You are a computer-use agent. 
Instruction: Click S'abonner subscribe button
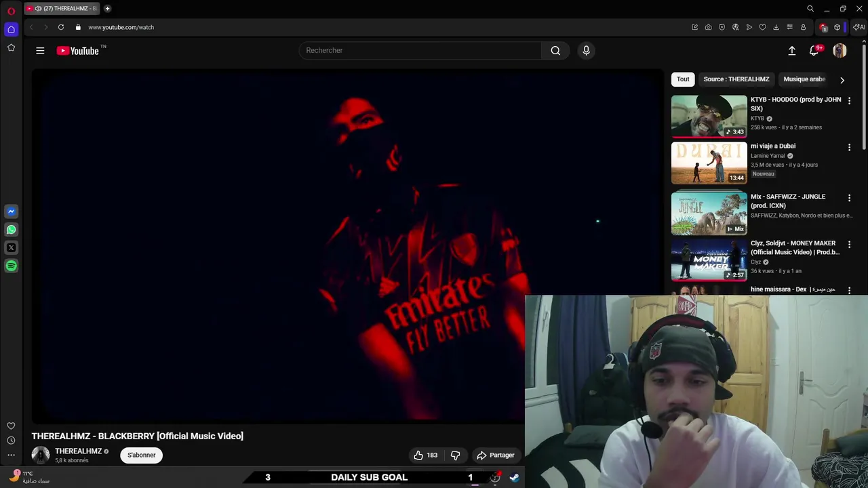[142, 455]
